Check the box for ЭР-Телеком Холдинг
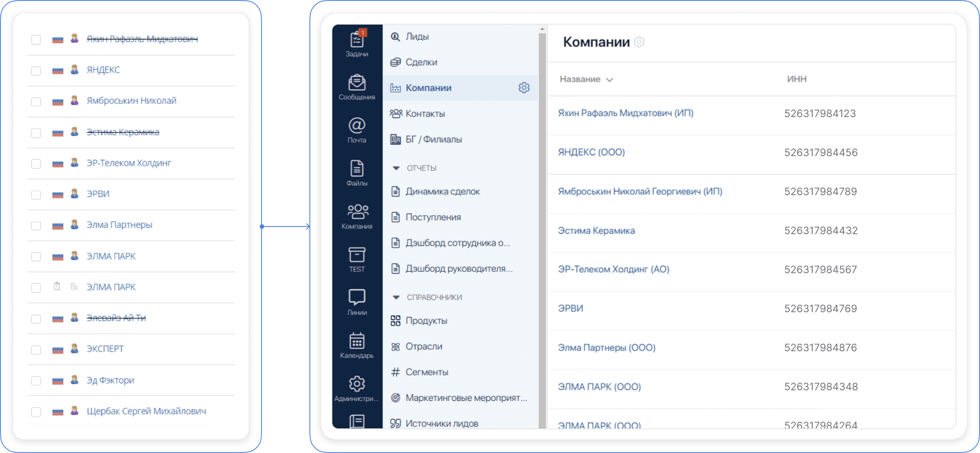980x453 pixels. pyautogui.click(x=36, y=164)
